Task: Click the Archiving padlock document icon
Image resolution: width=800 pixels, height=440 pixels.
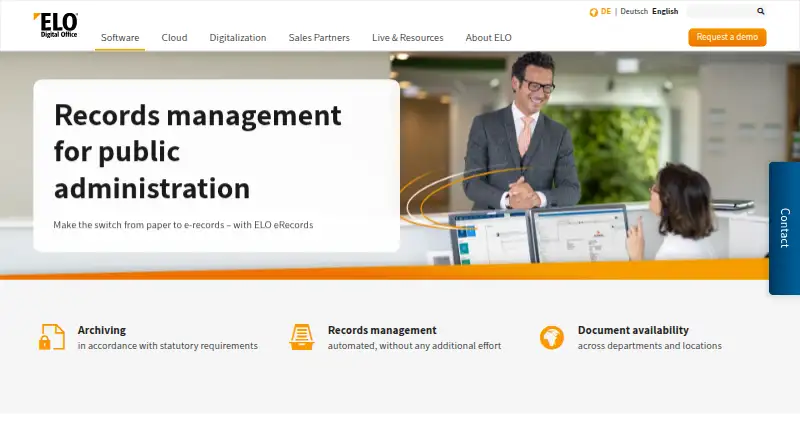Action: [x=52, y=337]
